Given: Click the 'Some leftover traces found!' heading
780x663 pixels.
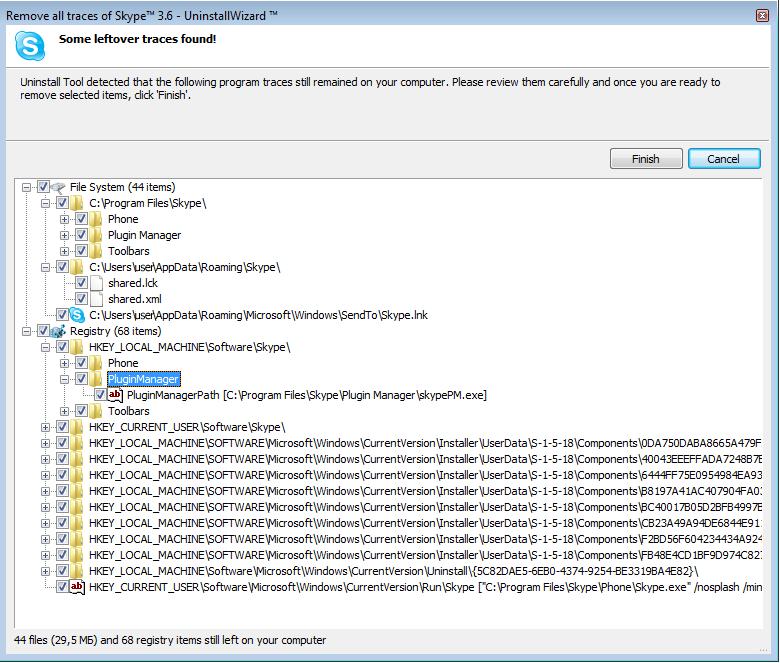Looking at the screenshot, I should point(137,39).
